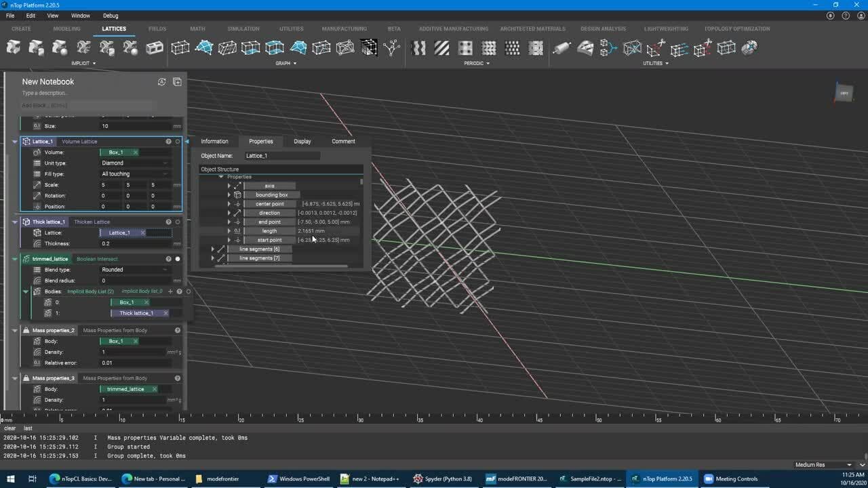
Task: Toggle visibility of trimmed_lattice block
Action: coord(178,259)
